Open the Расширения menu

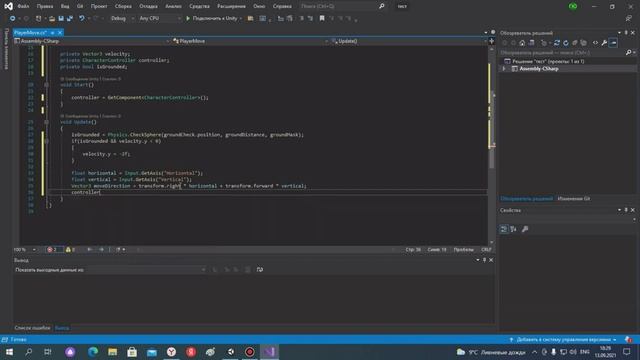[231, 6]
